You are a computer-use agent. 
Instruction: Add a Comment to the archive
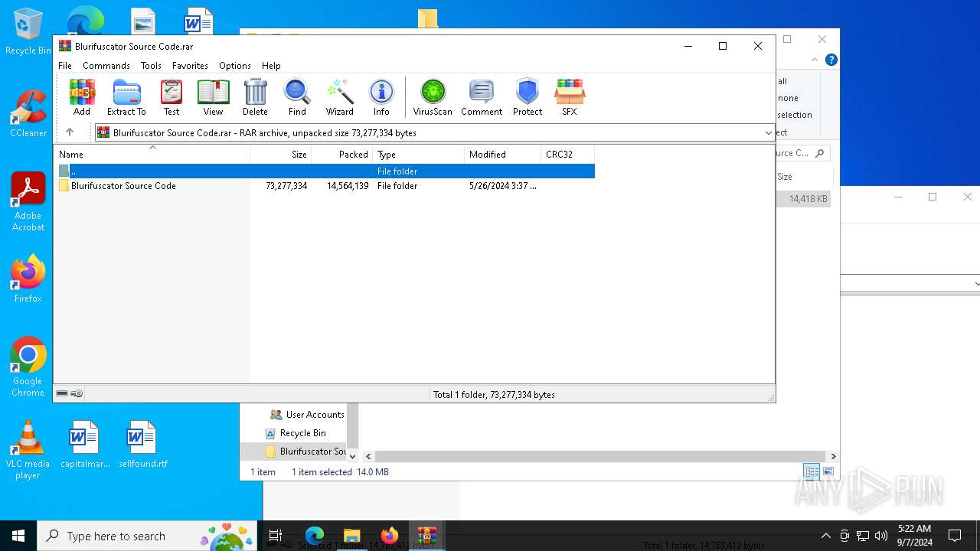tap(482, 97)
